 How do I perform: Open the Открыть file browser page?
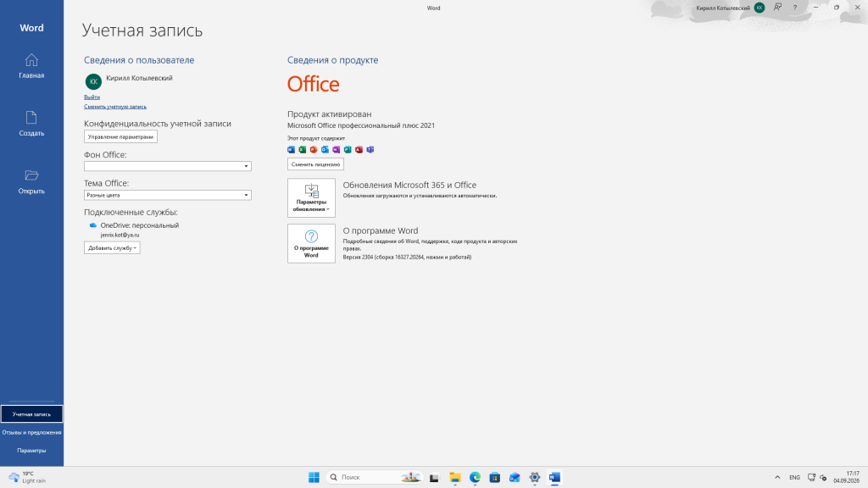pyautogui.click(x=31, y=181)
